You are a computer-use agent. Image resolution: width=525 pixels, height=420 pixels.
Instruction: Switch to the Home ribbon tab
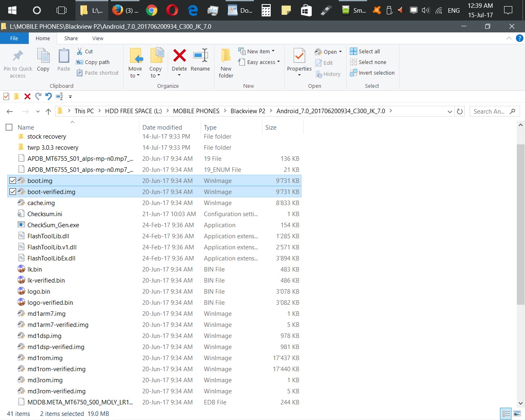[x=43, y=38]
